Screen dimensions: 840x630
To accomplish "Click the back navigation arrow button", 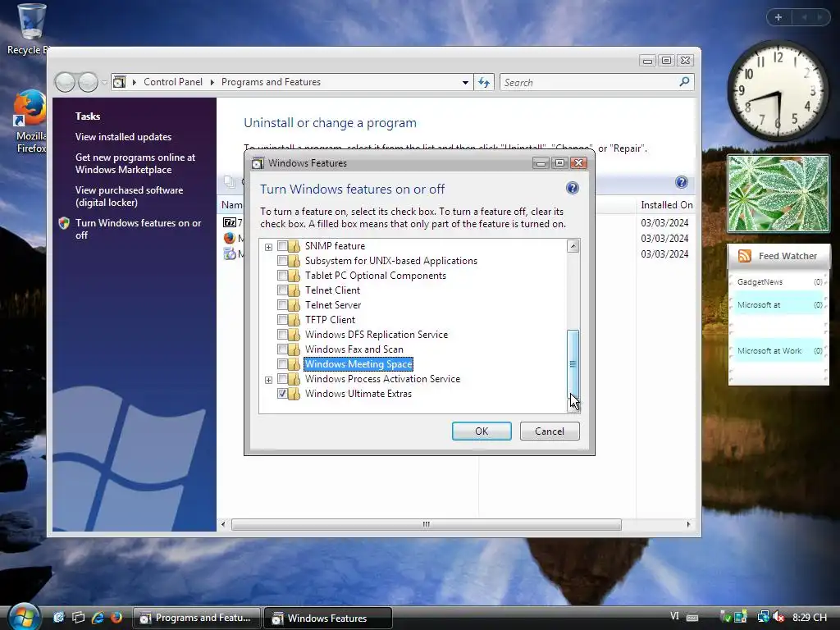I will click(x=65, y=82).
